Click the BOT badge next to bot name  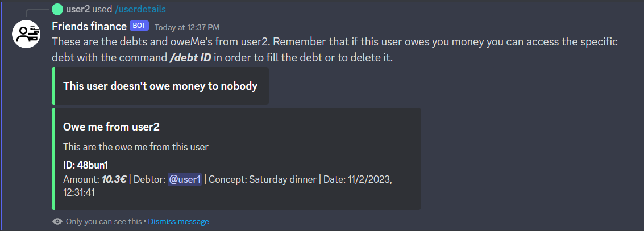[x=139, y=26]
